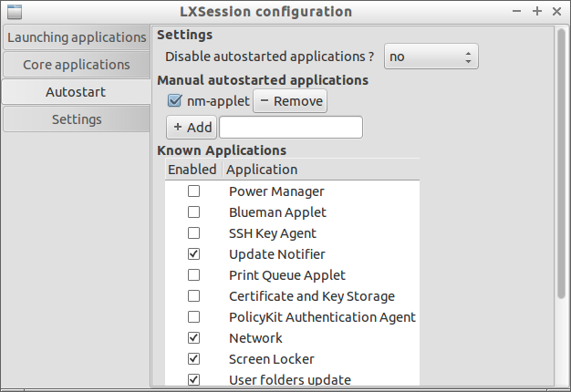Enable PolicyKit Authentication Agent checkbox
The width and height of the screenshot is (571, 392).
(193, 317)
